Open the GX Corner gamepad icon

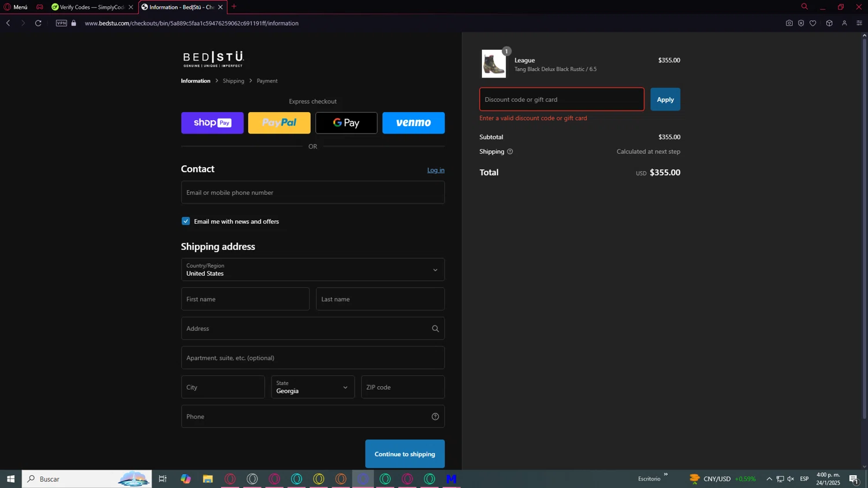click(39, 7)
